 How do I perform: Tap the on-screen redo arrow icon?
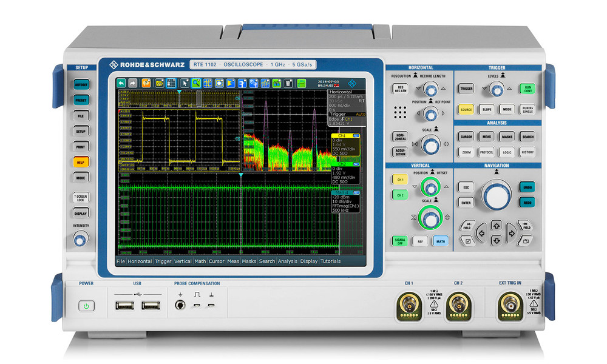coord(133,83)
